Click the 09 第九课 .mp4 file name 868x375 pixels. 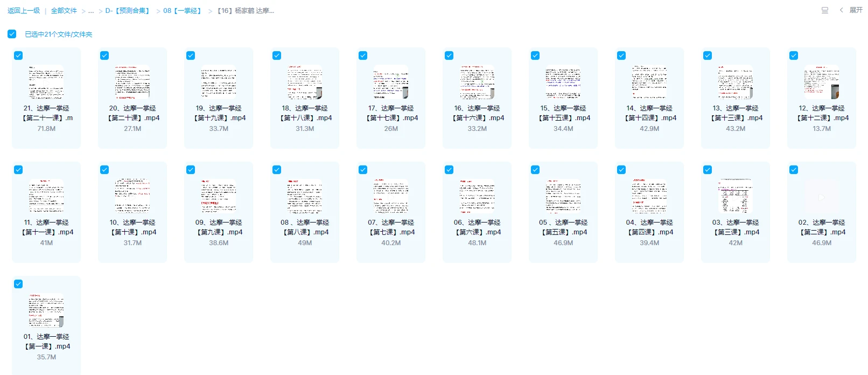tap(219, 227)
